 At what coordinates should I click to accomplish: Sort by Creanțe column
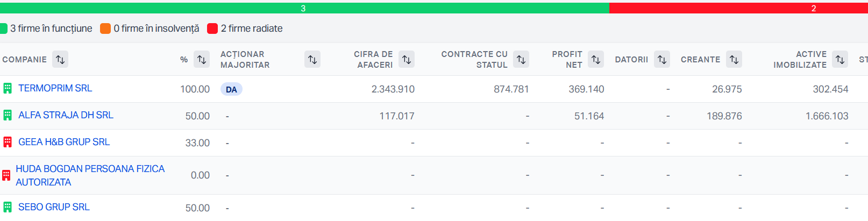[734, 60]
